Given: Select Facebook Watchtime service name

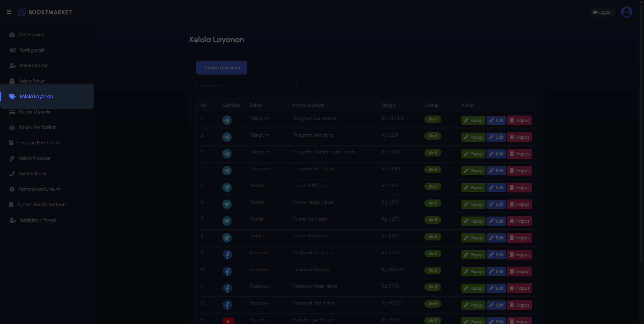Looking at the screenshot, I should click(x=314, y=303).
